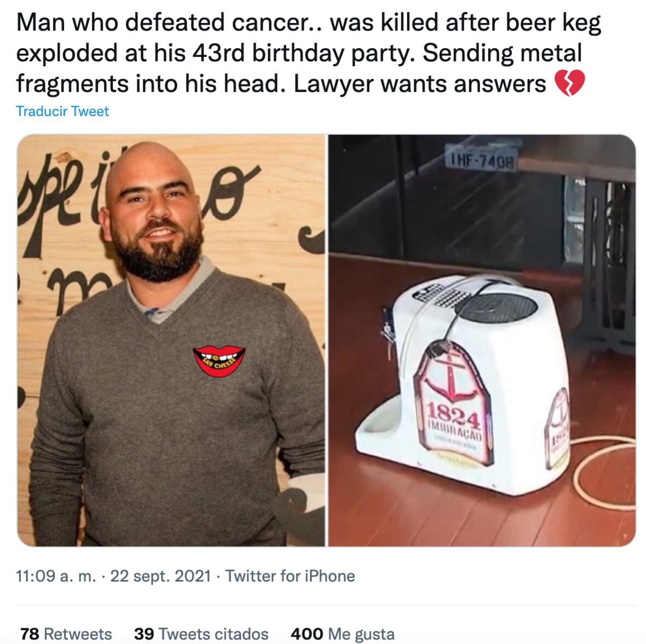The image size is (646, 644).
Task: Click the Traducir Tweet link
Action: (x=62, y=111)
